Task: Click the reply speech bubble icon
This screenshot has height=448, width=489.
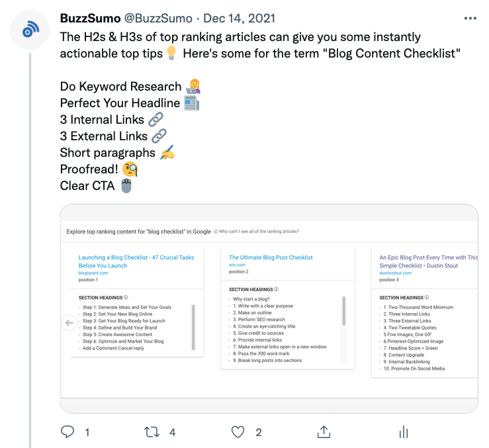Action: click(x=67, y=432)
